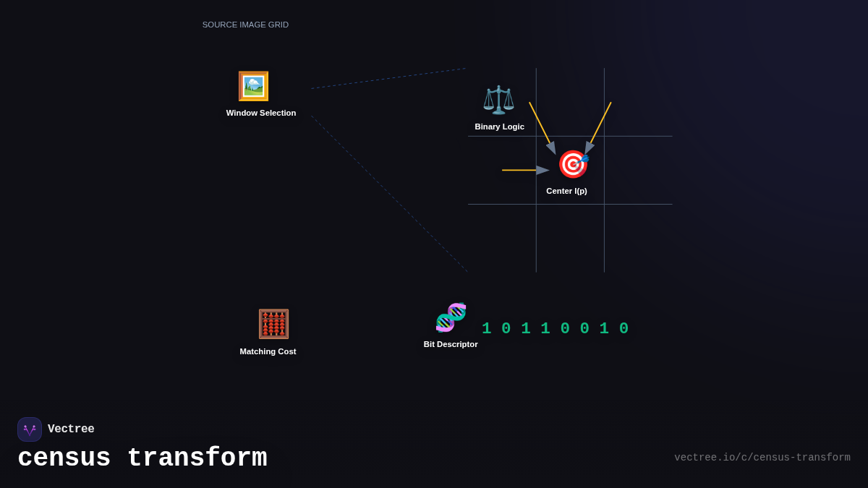Open the Matching Cost abacus icon
This screenshot has width=868, height=488.
pyautogui.click(x=273, y=324)
